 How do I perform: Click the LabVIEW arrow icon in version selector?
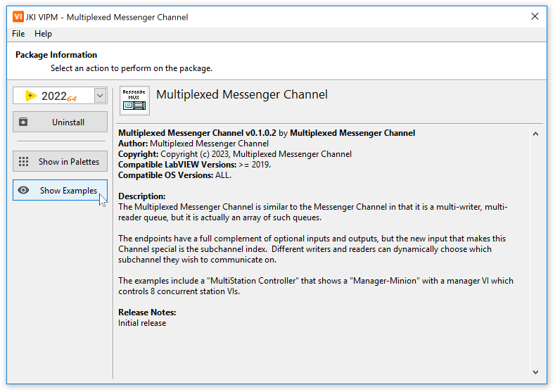tap(31, 96)
